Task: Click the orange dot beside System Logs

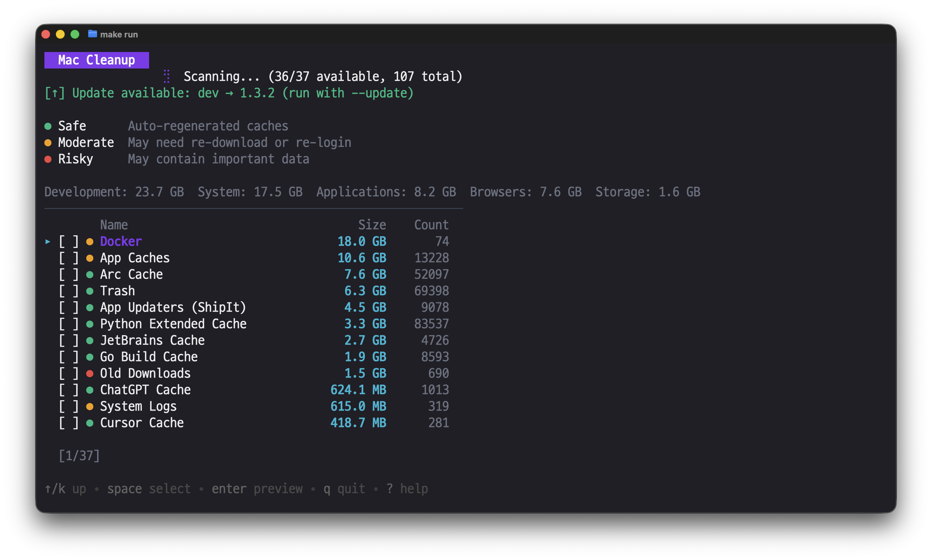Action: (90, 407)
